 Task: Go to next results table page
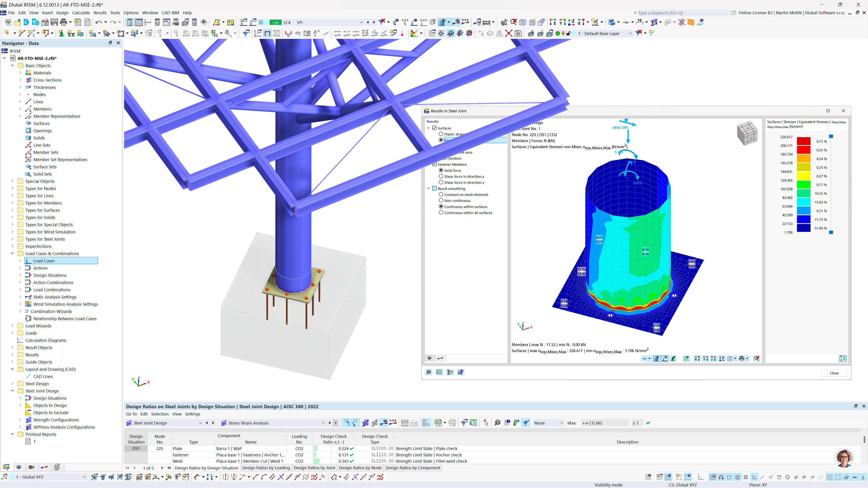pyautogui.click(x=163, y=468)
